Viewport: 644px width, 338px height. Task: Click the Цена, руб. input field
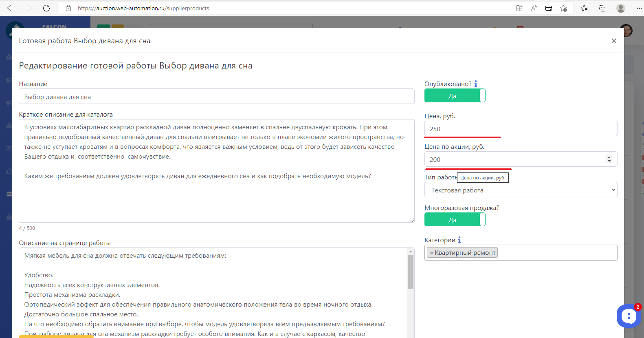click(521, 129)
